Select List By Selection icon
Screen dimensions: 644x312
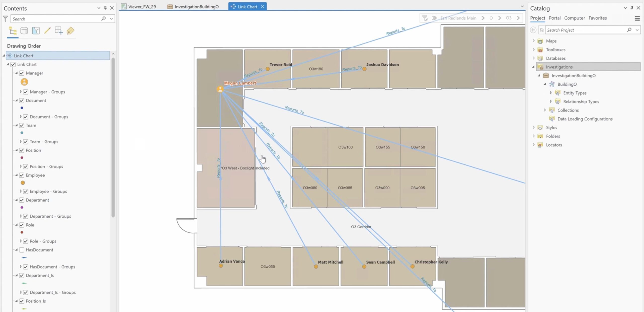(36, 31)
